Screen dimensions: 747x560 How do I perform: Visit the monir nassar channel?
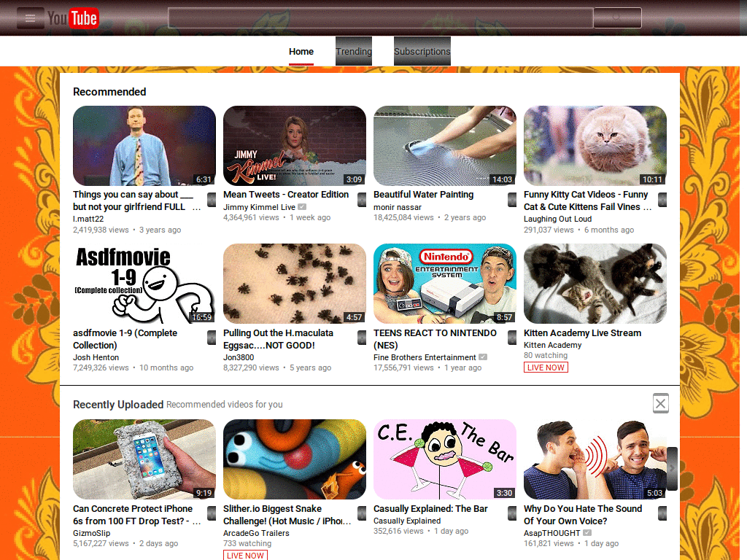tap(398, 207)
